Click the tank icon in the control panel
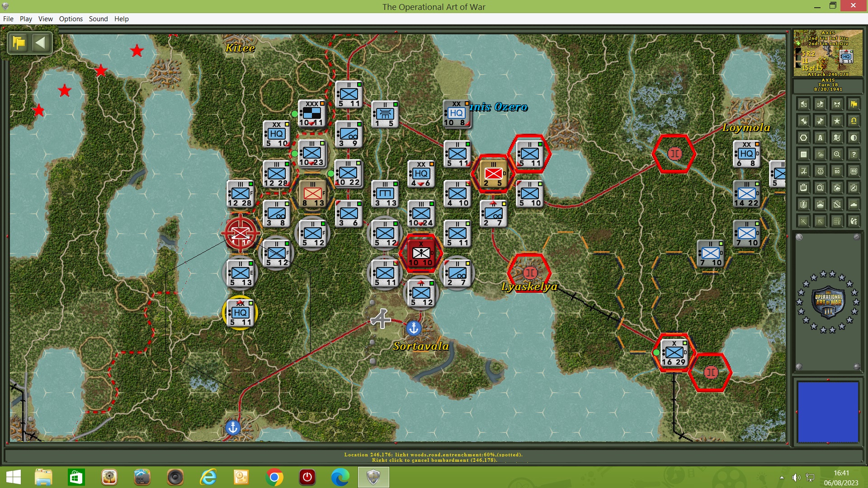Screen dimensions: 868x488 point(854,204)
